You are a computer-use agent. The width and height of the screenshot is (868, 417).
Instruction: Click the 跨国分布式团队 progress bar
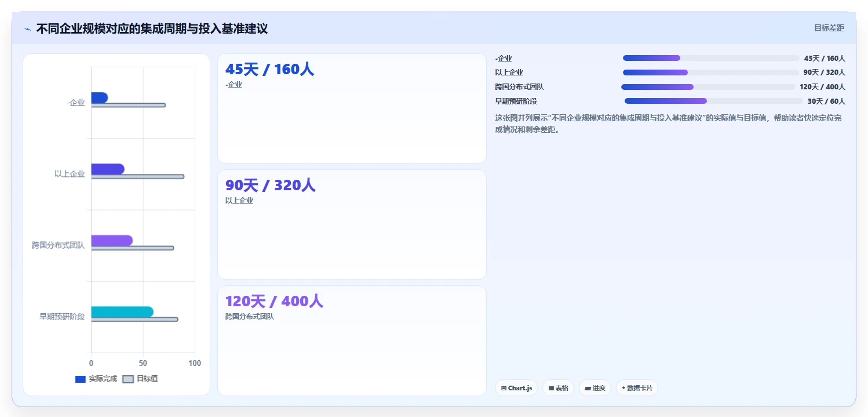[x=708, y=87]
